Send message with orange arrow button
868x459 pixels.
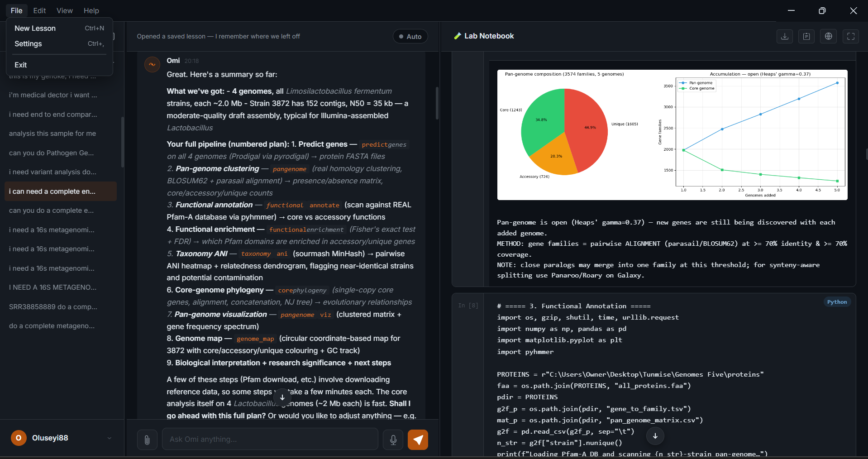418,440
